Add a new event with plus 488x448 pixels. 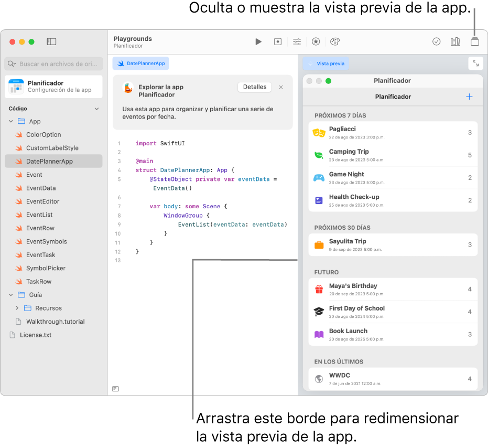(469, 97)
